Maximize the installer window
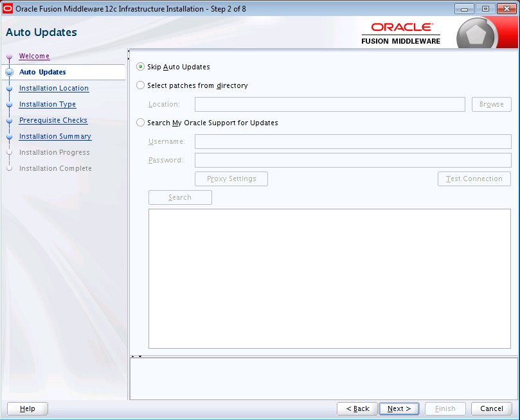520x420 pixels. coord(485,9)
